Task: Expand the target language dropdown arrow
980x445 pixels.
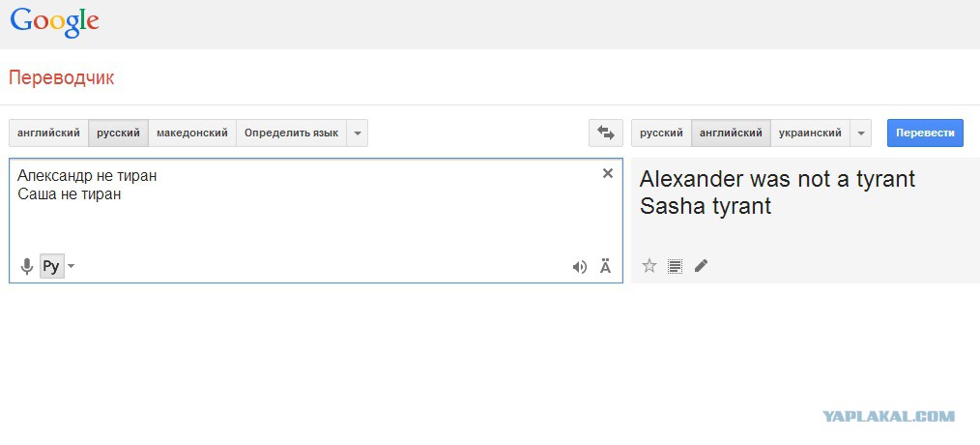Action: [x=861, y=133]
